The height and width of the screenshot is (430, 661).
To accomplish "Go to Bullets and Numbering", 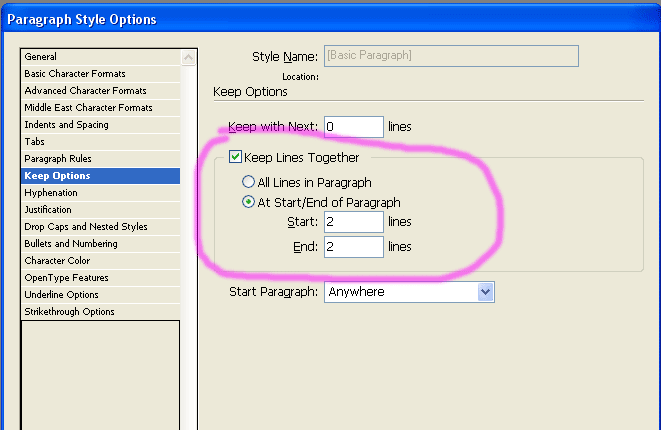I will click(100, 244).
